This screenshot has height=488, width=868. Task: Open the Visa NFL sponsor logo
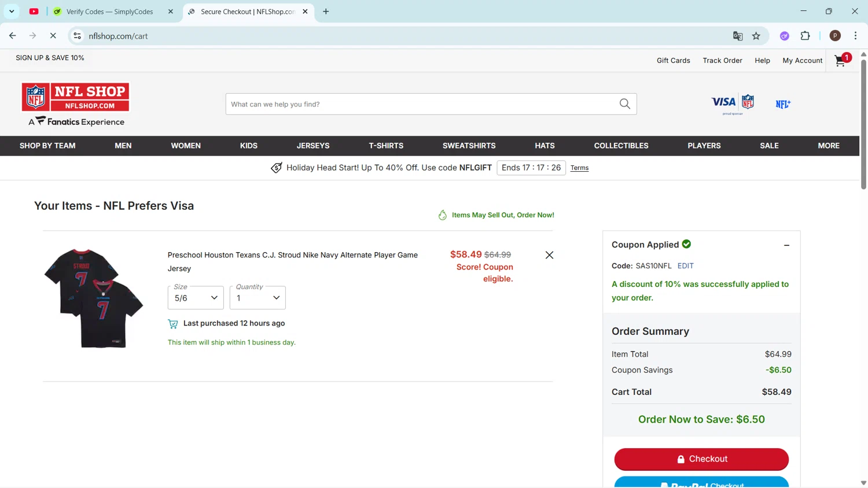click(733, 104)
